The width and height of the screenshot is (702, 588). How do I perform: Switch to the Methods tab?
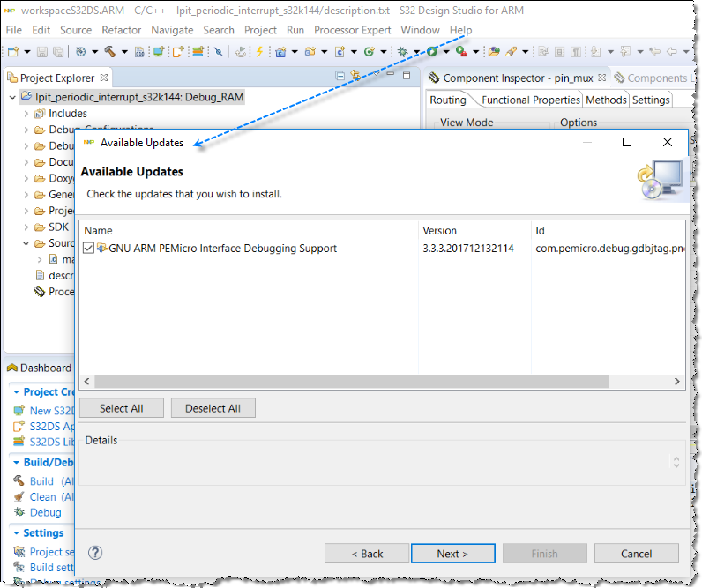[x=606, y=100]
